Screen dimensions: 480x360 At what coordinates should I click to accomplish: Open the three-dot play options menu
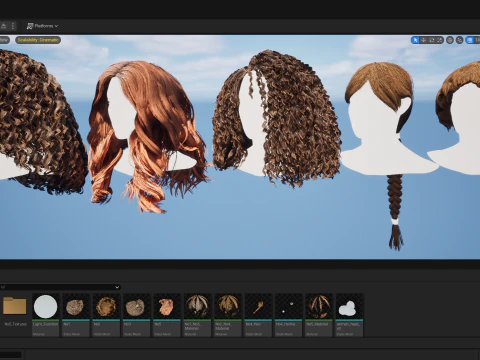[x=13, y=26]
